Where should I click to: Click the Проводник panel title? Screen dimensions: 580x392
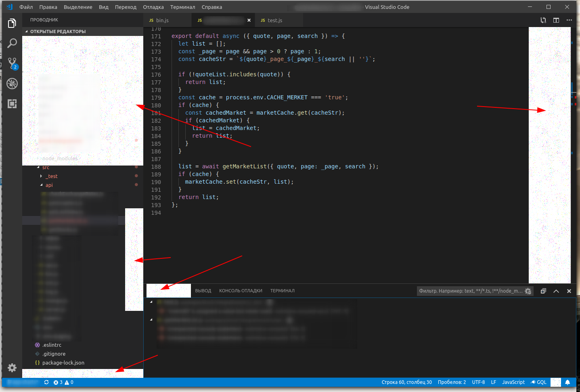(x=44, y=20)
